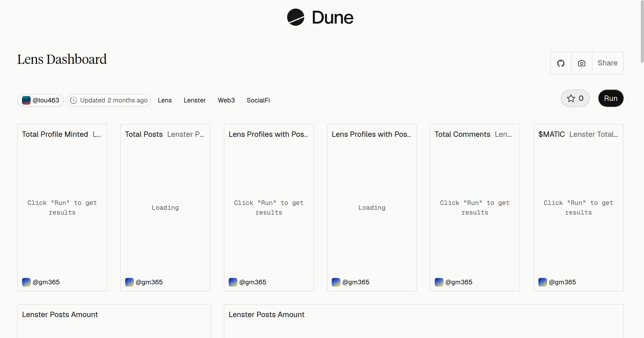The width and height of the screenshot is (644, 338).
Task: Open @gm365 link in $MATIC card
Action: click(562, 282)
